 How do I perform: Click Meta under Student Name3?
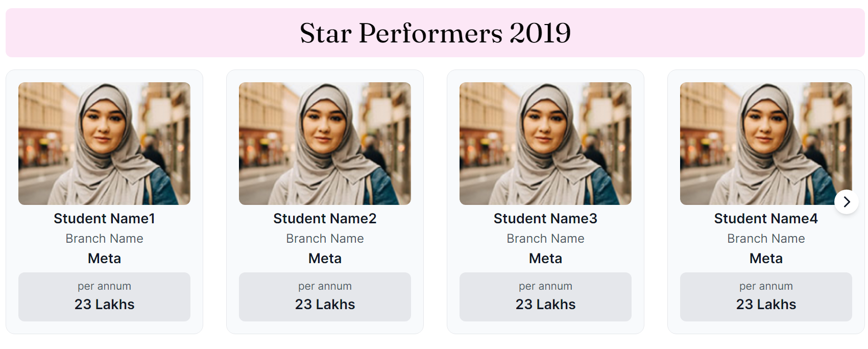point(545,259)
